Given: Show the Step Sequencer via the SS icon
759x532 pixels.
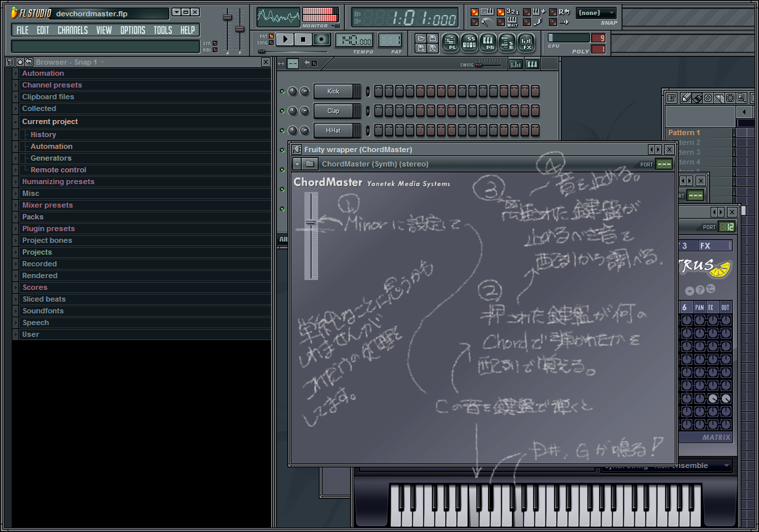Looking at the screenshot, I should [469, 42].
